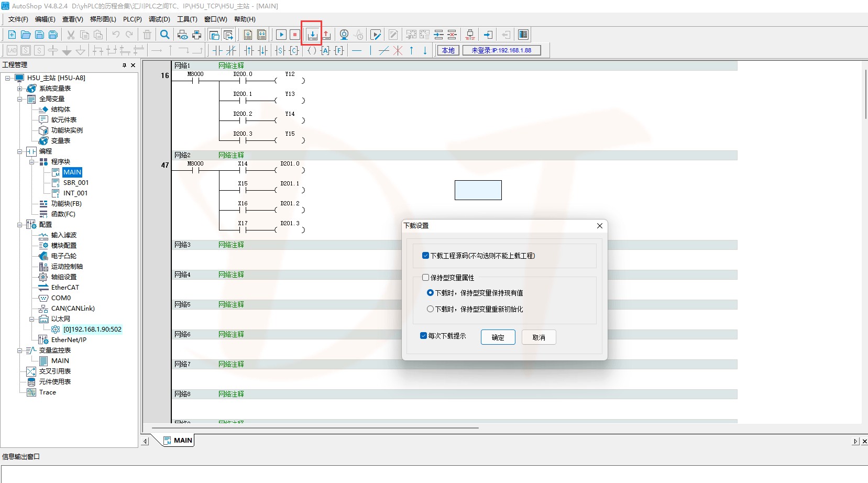The image size is (868, 483).
Task: Click the Run (play) icon
Action: point(281,34)
